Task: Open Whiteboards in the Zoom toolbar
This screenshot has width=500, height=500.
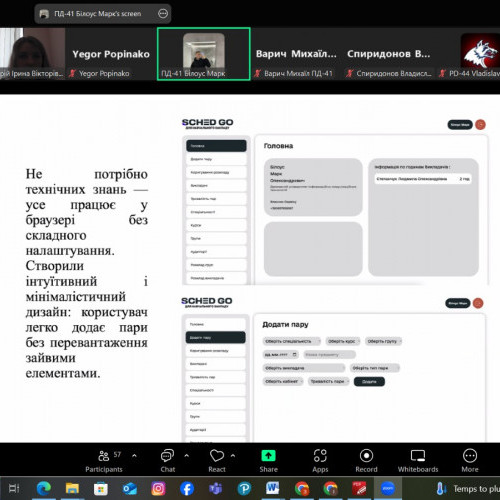Action: pos(418,461)
